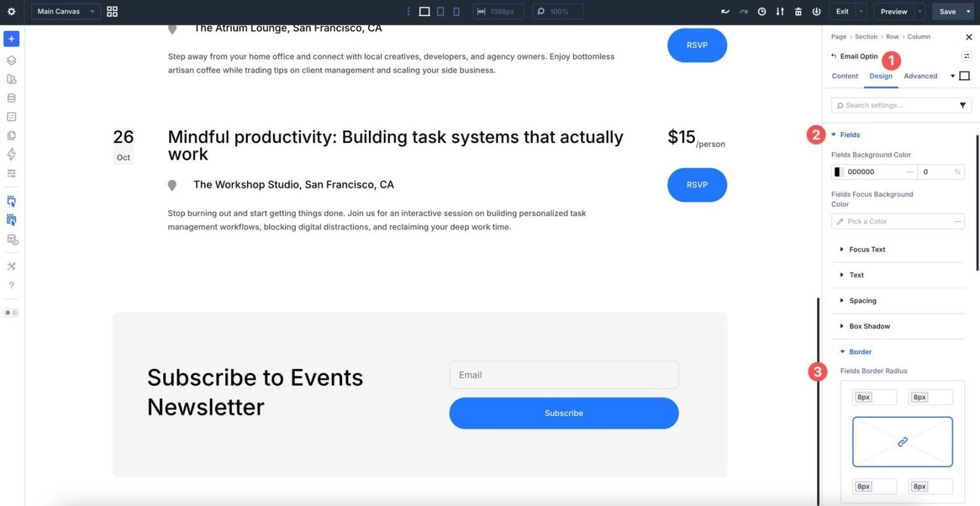Toggle linked border radius chain icon
Viewport: 980px width, 506px height.
tap(902, 442)
